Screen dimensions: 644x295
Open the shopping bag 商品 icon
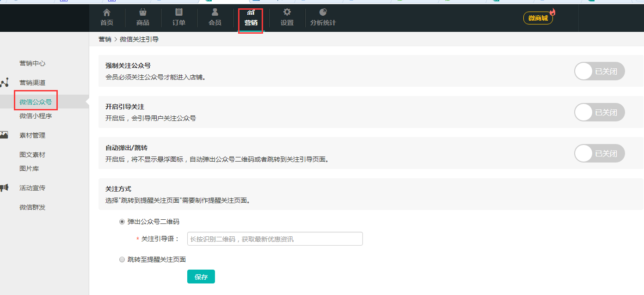[x=143, y=12]
